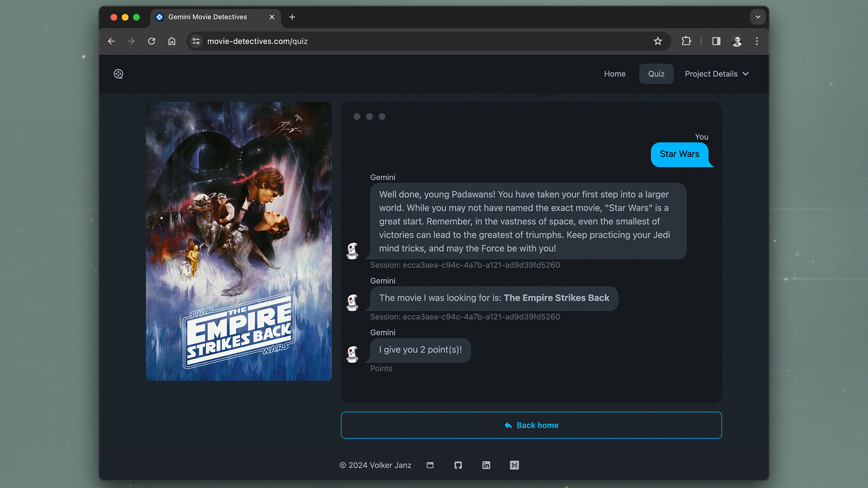Open the GitHub icon in footer
Viewport: 868px width, 488px height.
pos(458,465)
